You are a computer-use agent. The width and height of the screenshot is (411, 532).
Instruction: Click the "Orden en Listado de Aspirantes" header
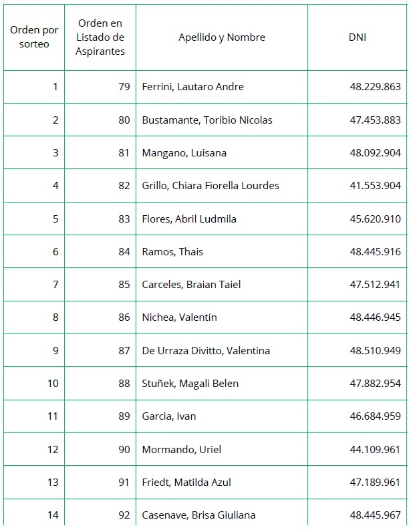point(100,37)
